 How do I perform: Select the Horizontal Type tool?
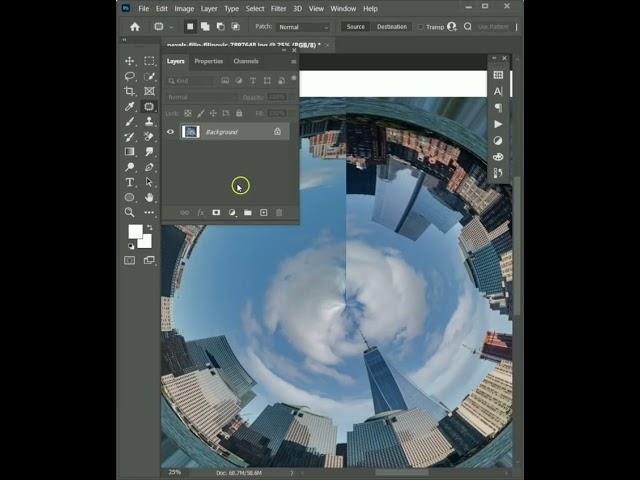(129, 182)
